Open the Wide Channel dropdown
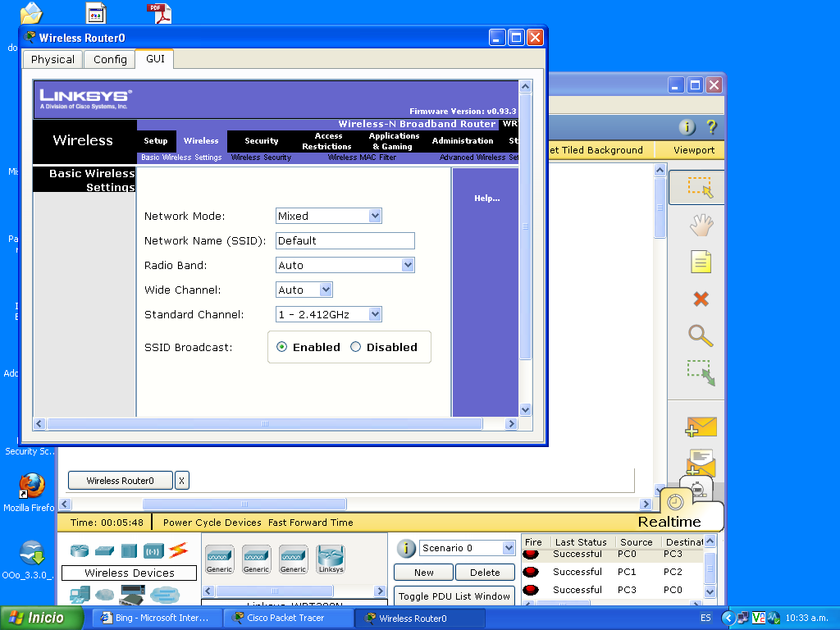Image resolution: width=840 pixels, height=630 pixels. [x=325, y=290]
